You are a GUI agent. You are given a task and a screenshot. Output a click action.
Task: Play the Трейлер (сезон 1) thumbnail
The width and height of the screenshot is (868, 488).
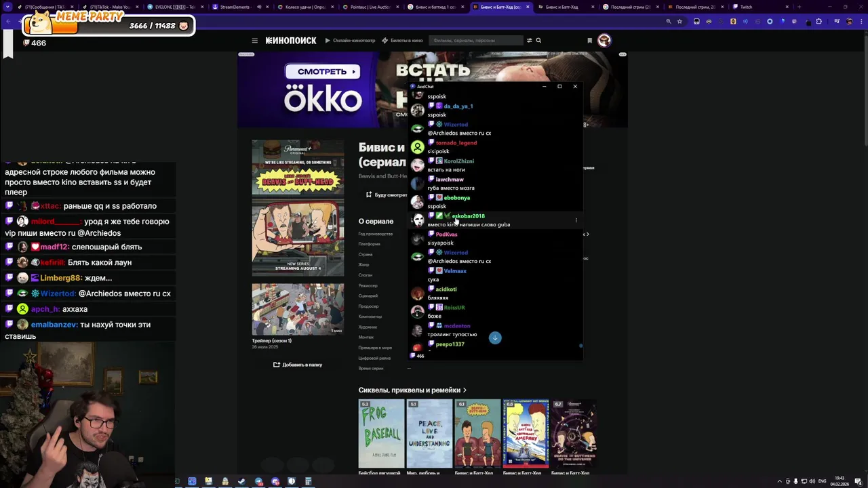point(298,309)
